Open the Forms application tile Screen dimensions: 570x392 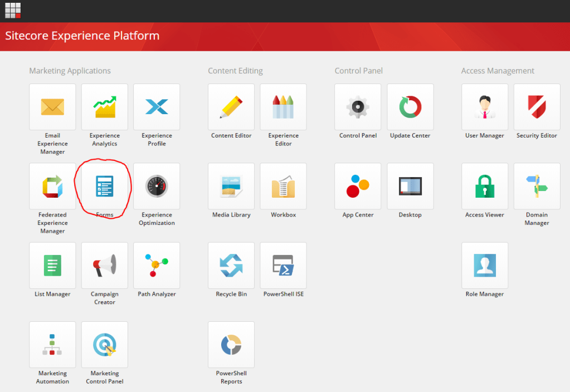(x=105, y=187)
